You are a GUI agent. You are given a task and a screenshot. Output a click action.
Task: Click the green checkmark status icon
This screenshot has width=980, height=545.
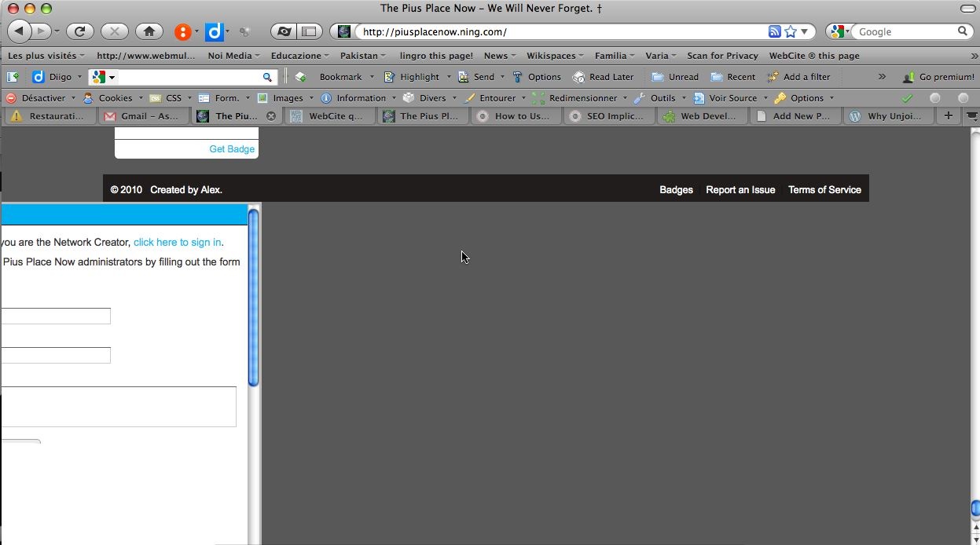pyautogui.click(x=907, y=98)
